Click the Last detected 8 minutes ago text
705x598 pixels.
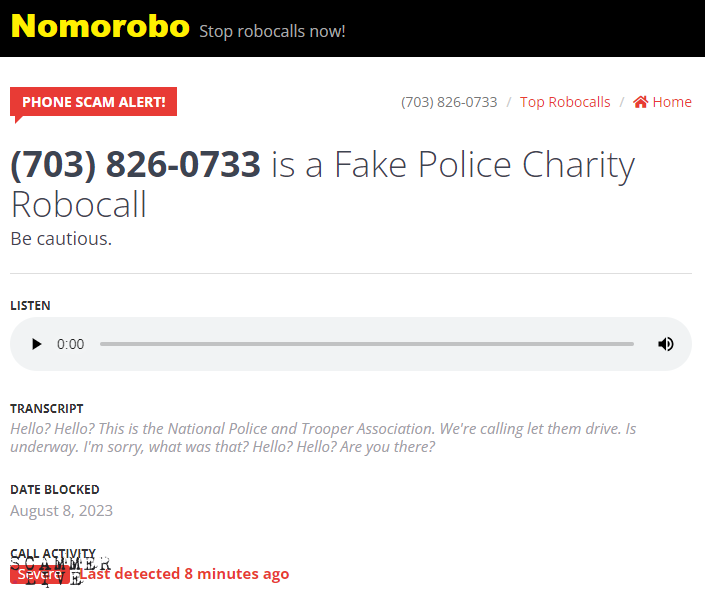pyautogui.click(x=185, y=574)
